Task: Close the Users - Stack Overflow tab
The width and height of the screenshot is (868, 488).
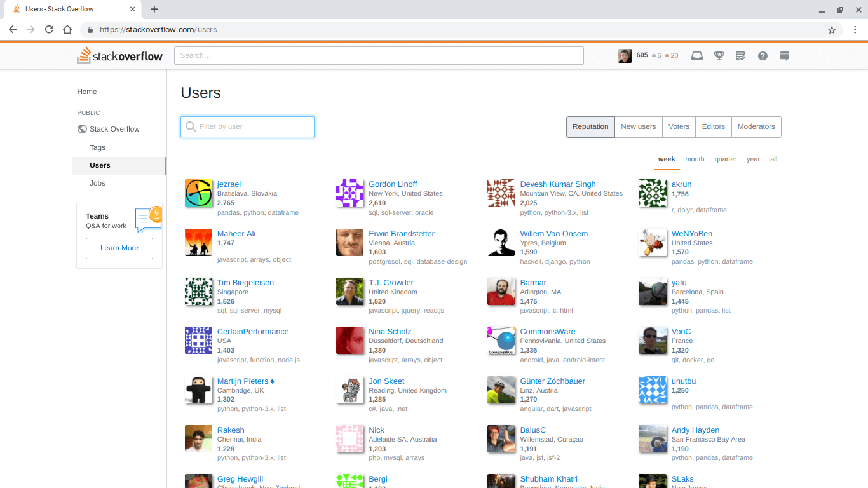Action: point(132,9)
